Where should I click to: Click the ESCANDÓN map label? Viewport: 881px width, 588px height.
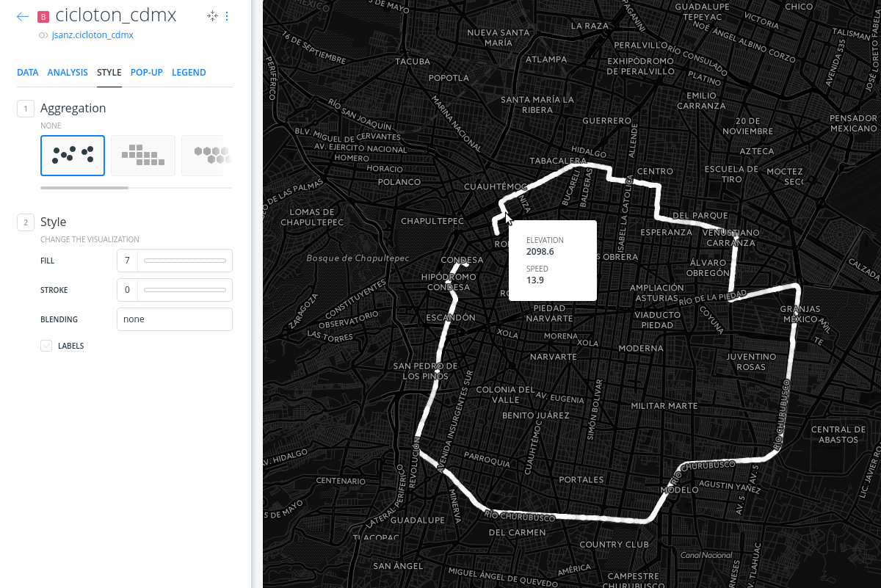450,318
